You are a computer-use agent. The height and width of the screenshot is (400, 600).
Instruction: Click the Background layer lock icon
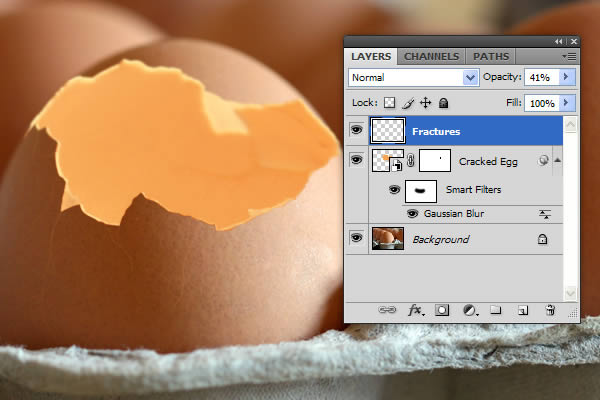(x=542, y=239)
